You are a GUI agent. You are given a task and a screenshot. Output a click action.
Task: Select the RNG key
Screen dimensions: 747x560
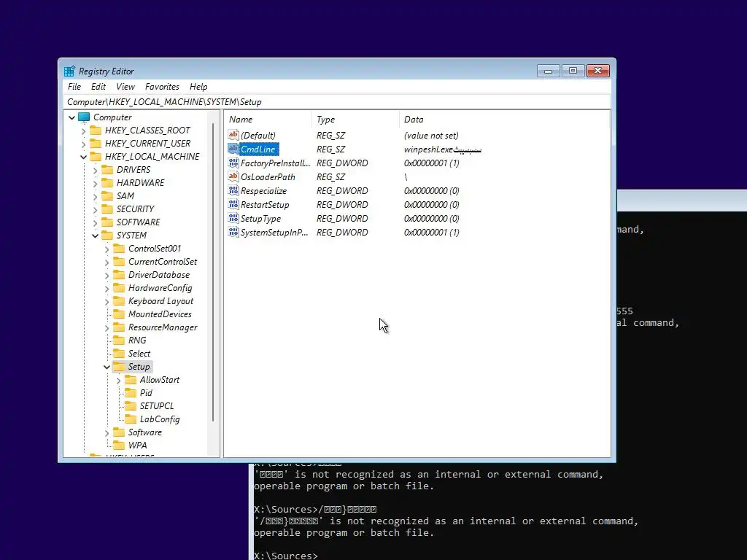(x=137, y=341)
